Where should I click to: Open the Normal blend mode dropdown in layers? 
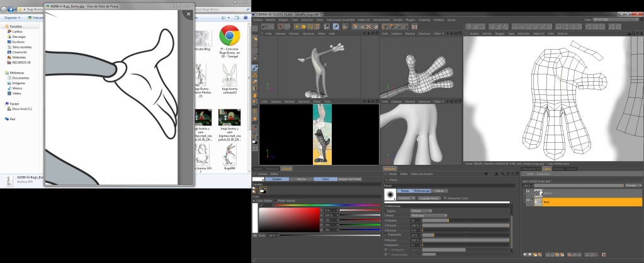pos(633,186)
